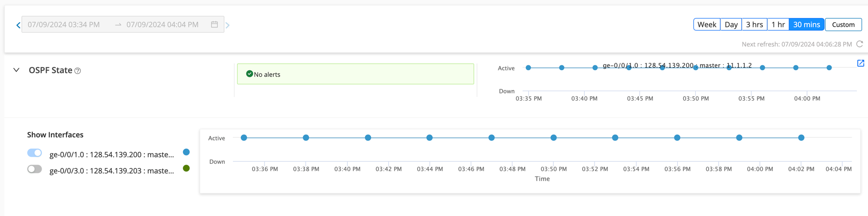Switch to the 3 hrs range
The image size is (868, 216).
pyautogui.click(x=754, y=25)
